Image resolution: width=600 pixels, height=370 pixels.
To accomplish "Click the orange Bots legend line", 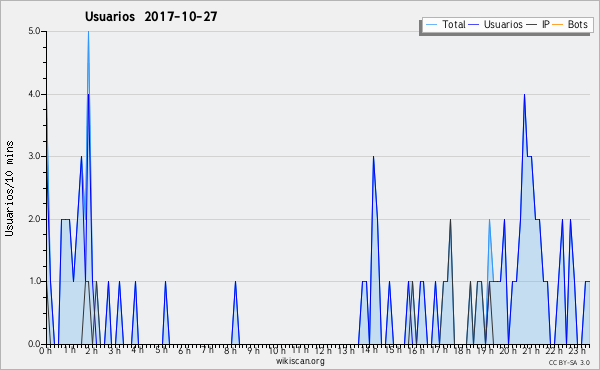I will [558, 24].
